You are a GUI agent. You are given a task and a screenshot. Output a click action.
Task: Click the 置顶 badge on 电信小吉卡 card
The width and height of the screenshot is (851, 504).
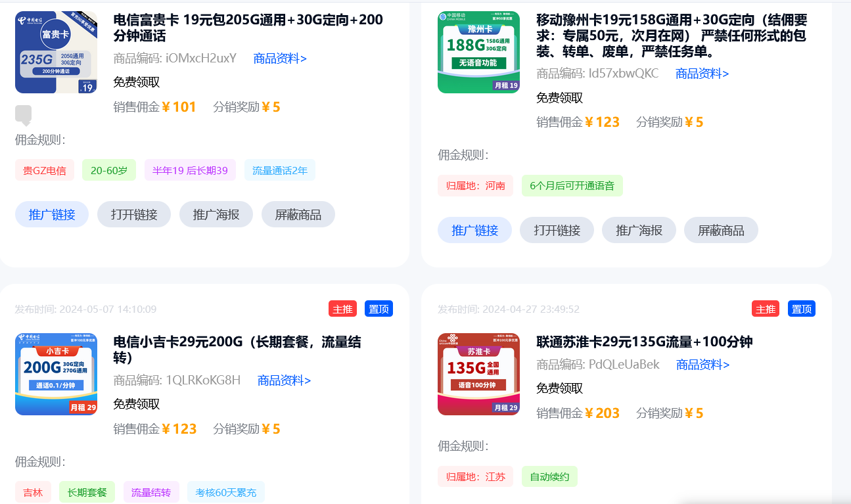point(379,309)
